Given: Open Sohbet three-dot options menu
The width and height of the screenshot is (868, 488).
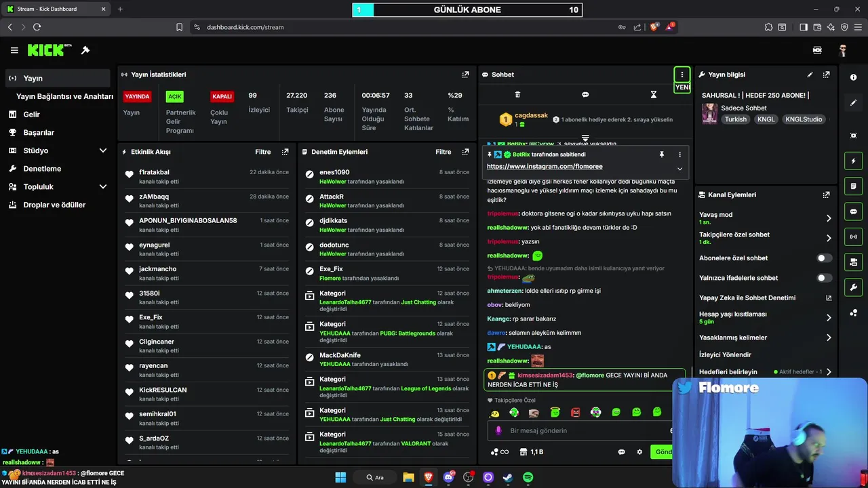Looking at the screenshot, I should 682,75.
